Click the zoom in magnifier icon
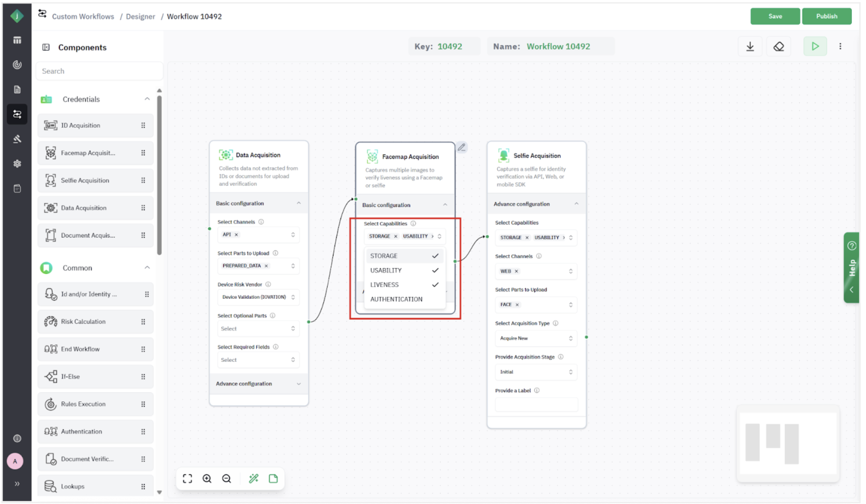Screen dimensions: 866x504 click(x=207, y=479)
